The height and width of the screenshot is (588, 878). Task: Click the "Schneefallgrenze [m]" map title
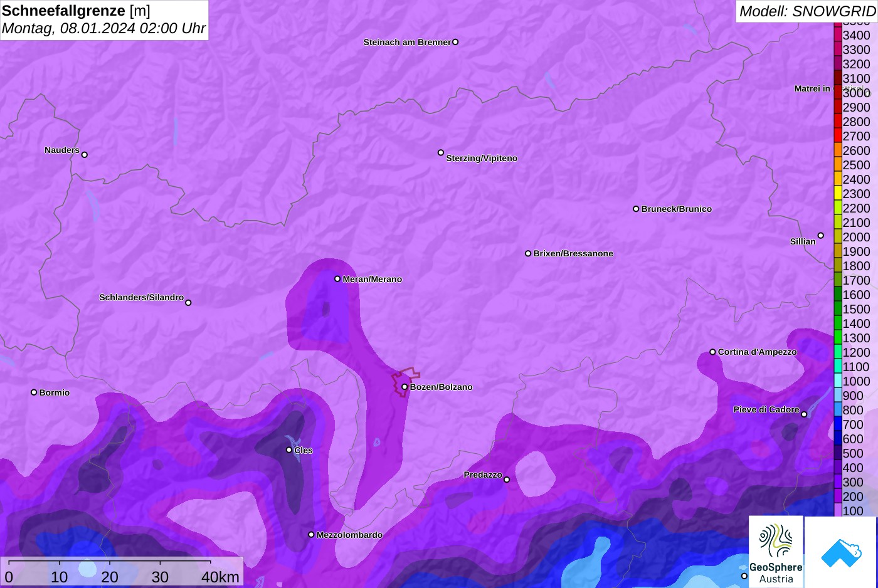click(x=77, y=11)
